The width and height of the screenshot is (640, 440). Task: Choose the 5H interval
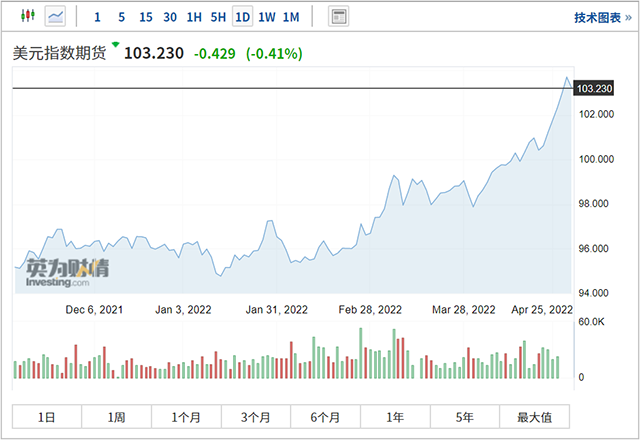[x=218, y=17]
